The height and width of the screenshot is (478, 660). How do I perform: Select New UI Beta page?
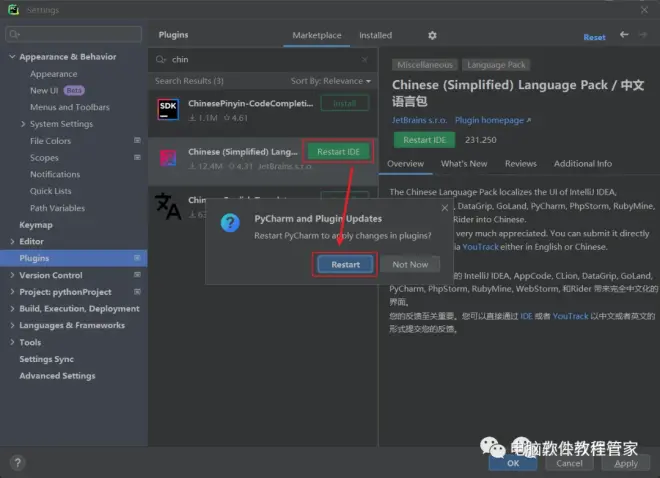tap(57, 90)
